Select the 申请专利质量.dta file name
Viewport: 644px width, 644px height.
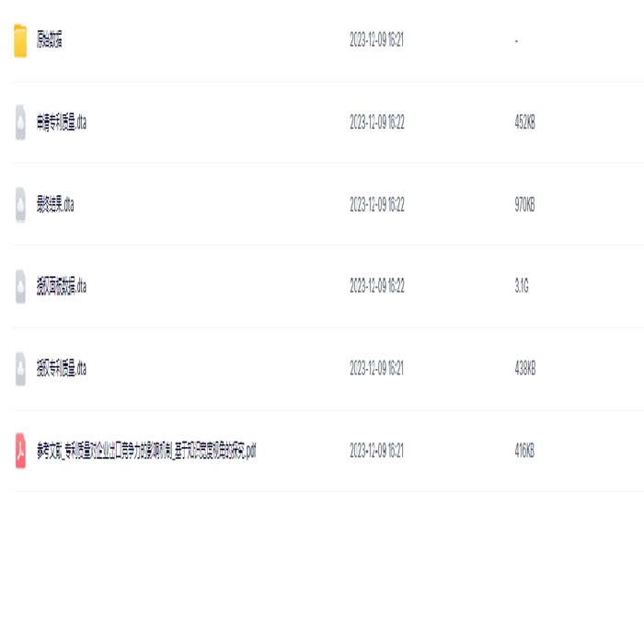[x=62, y=122]
